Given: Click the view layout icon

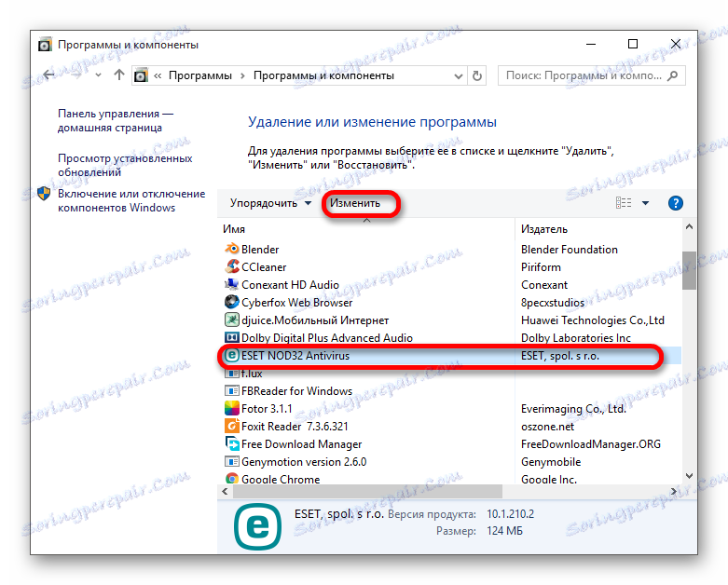Looking at the screenshot, I should (624, 203).
